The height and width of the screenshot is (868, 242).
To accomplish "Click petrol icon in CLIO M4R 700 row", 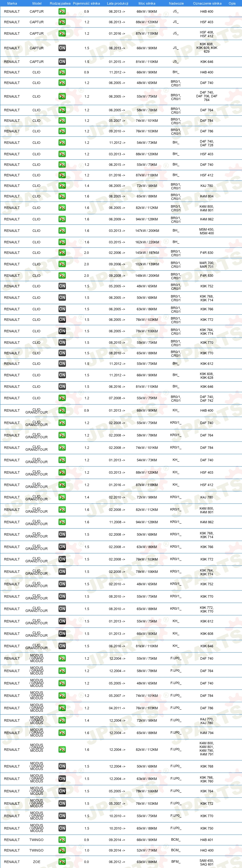I will 62,264.
